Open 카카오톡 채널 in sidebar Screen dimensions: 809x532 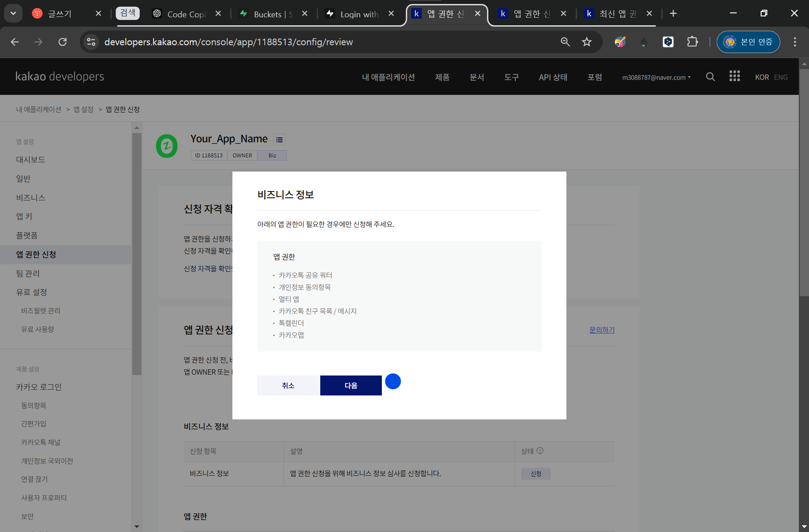pos(41,442)
